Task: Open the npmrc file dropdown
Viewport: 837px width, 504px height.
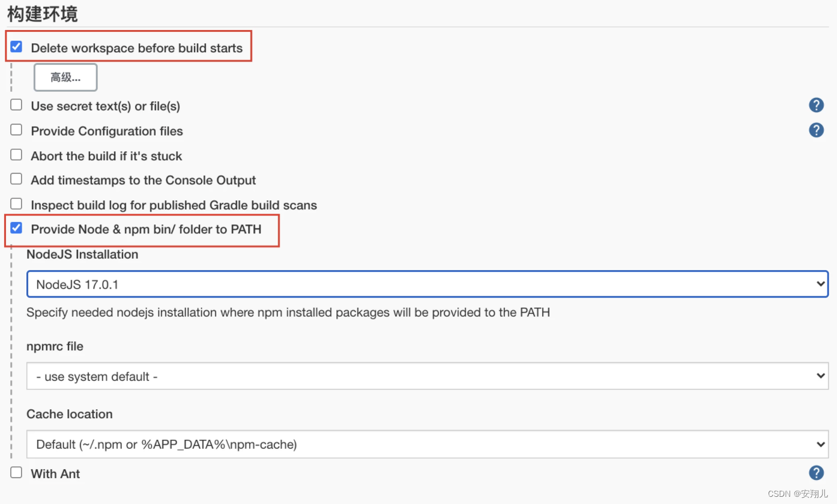Action: pyautogui.click(x=428, y=376)
